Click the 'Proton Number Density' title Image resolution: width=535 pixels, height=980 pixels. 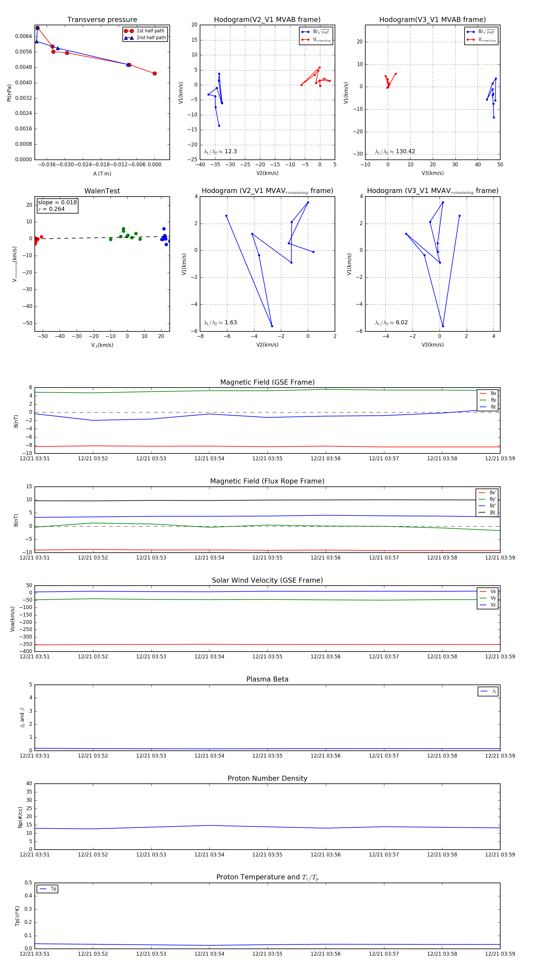267,778
